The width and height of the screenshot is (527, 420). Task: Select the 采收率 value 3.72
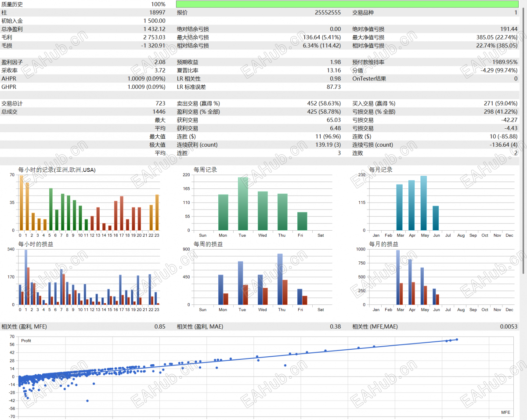(160, 70)
